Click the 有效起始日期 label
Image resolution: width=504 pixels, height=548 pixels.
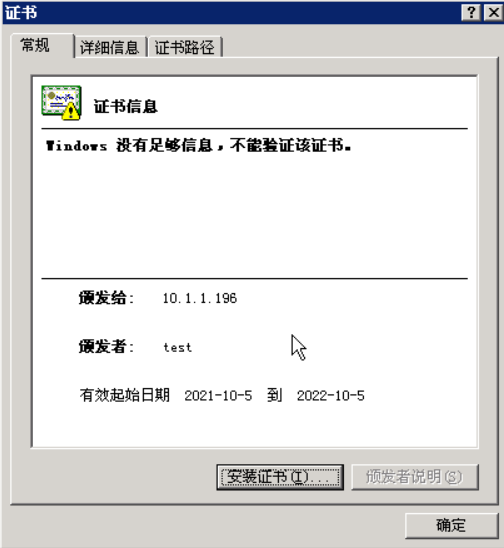pyautogui.click(x=125, y=395)
